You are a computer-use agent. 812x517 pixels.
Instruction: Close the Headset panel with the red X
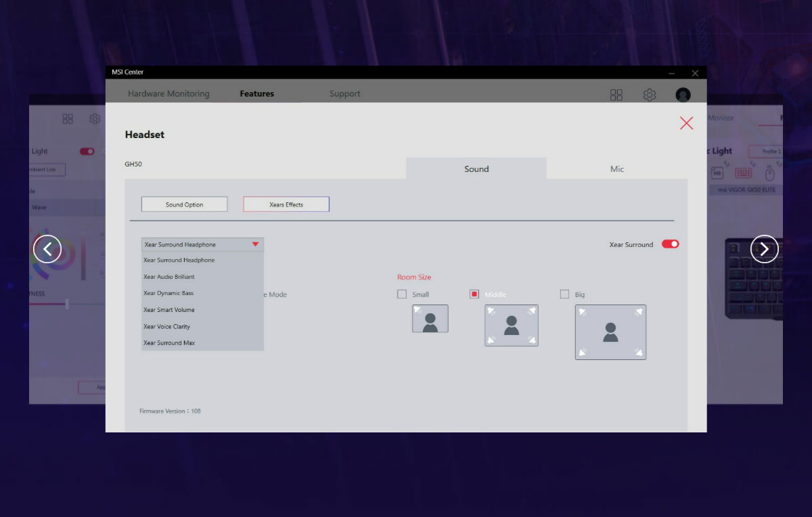[x=687, y=122]
